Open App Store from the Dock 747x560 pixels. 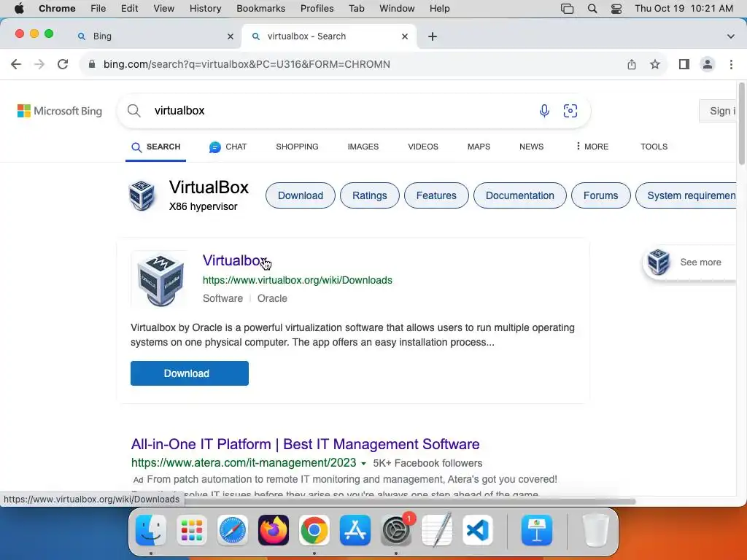[355, 530]
